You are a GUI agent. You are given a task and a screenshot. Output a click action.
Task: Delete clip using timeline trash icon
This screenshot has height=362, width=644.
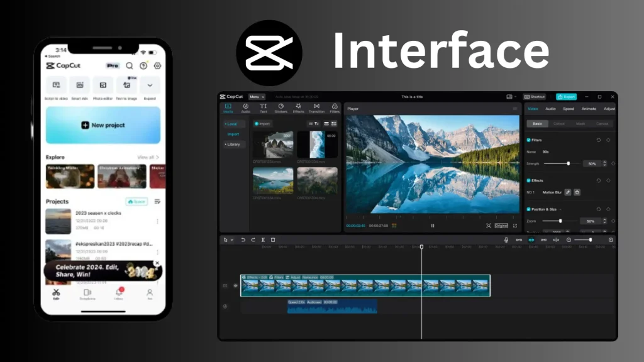click(273, 239)
